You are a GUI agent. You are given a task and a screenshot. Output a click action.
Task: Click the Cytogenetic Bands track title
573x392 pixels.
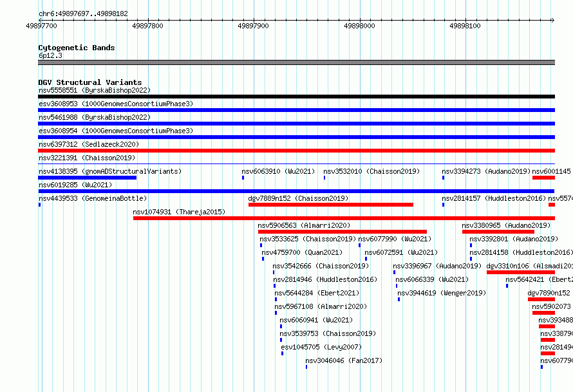77,48
